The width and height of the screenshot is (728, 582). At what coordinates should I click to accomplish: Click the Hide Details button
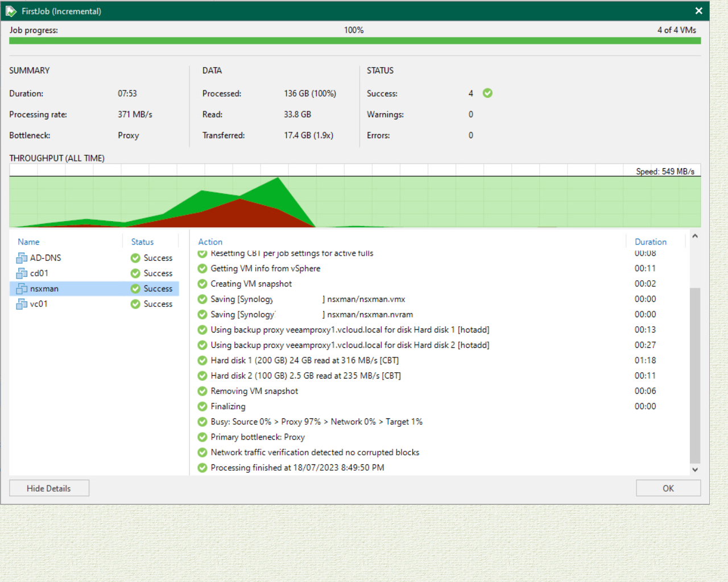click(49, 488)
